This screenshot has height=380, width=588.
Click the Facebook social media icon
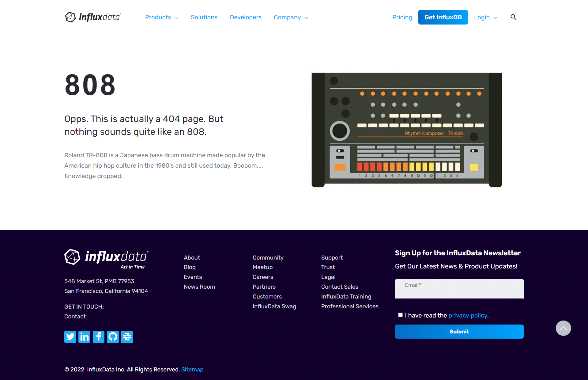[x=98, y=336]
